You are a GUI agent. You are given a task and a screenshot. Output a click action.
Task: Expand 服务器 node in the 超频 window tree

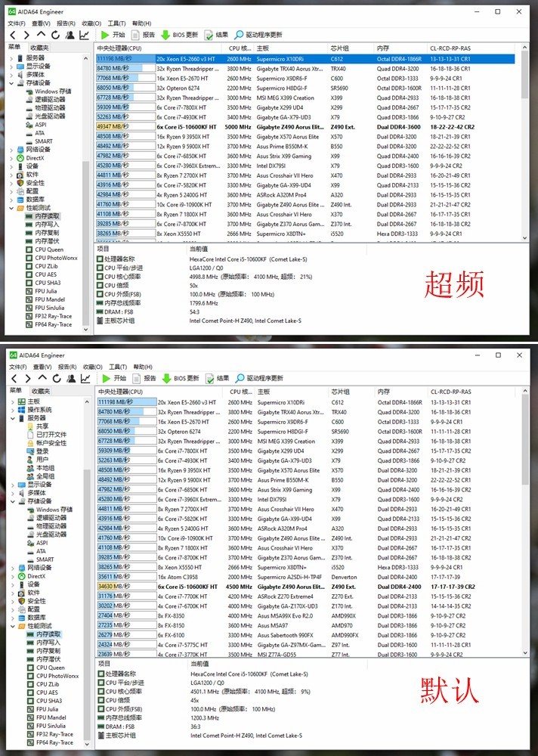[11, 58]
